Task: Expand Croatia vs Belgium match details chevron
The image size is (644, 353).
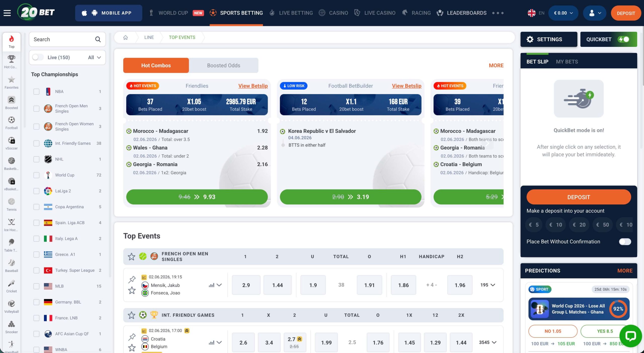Action: tap(219, 342)
